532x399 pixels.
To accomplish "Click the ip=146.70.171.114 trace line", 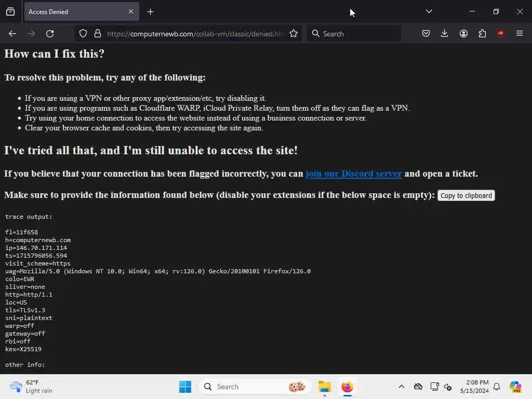I will (x=36, y=248).
